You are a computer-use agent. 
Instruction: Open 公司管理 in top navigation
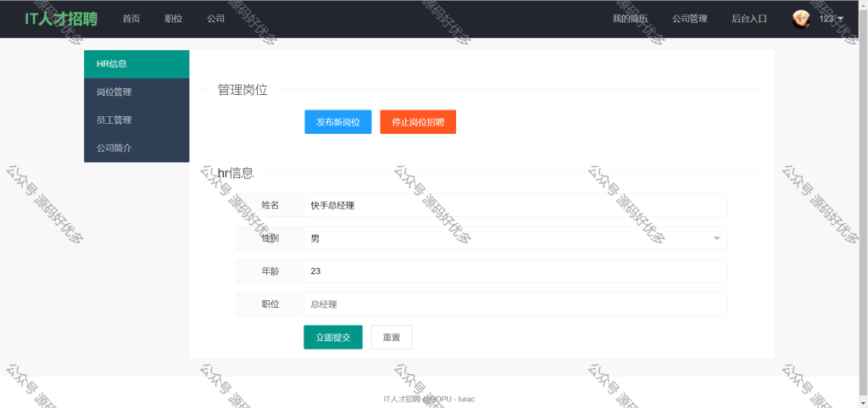click(x=690, y=19)
